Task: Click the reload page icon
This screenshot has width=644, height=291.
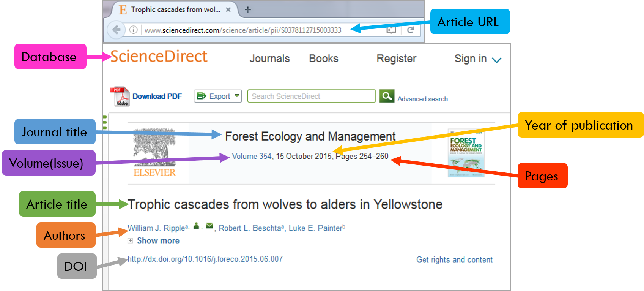Action: (x=411, y=30)
